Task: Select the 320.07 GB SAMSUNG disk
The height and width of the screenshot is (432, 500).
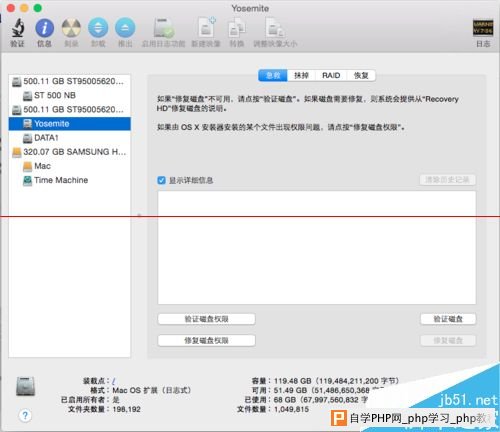Action: 70,152
